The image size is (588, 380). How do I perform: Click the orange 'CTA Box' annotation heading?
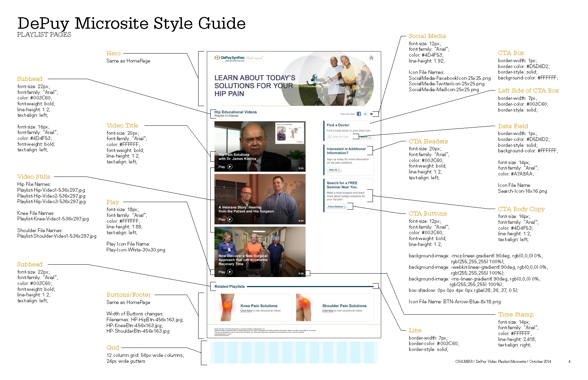511,53
